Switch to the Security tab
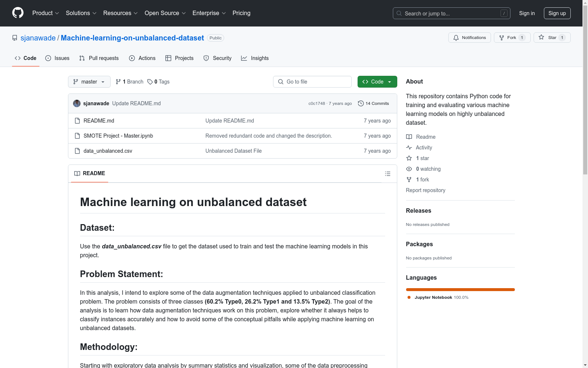 tap(218, 58)
